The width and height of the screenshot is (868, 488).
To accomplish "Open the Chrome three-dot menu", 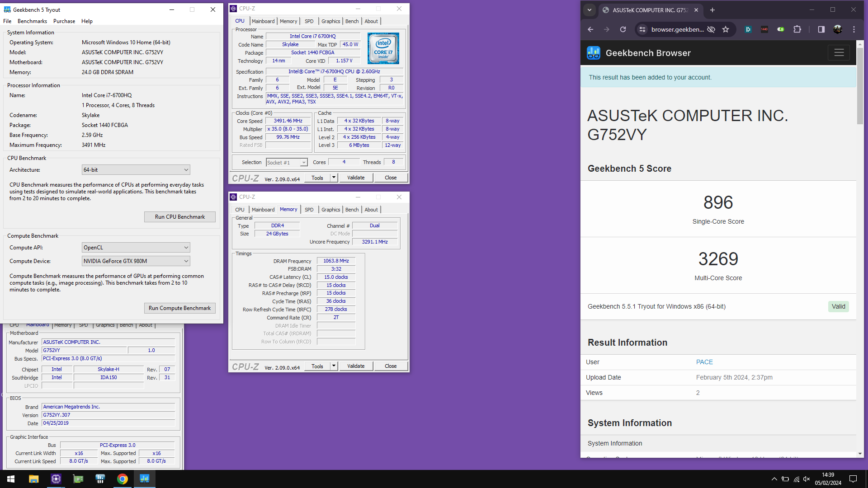I will [x=854, y=29].
